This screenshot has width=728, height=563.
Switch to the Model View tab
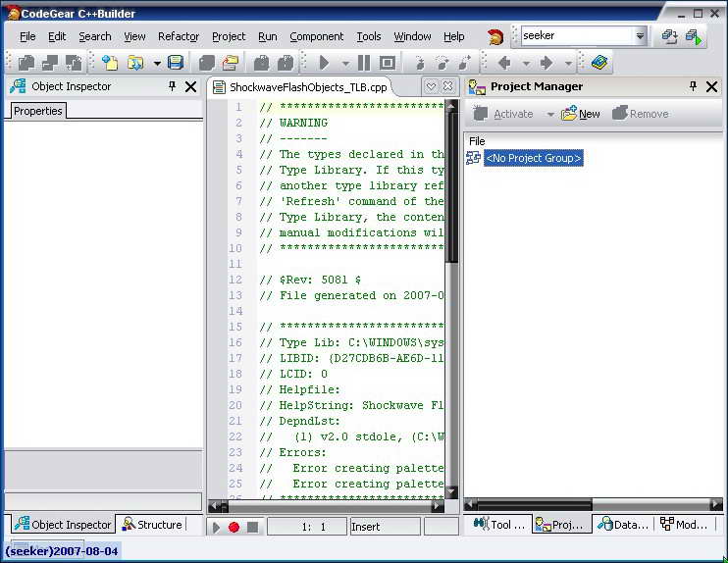[684, 525]
